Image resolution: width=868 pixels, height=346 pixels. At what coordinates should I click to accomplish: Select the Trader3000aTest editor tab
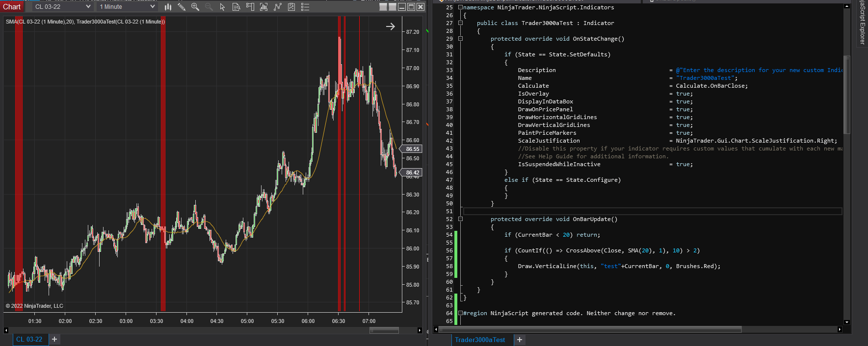click(x=479, y=340)
